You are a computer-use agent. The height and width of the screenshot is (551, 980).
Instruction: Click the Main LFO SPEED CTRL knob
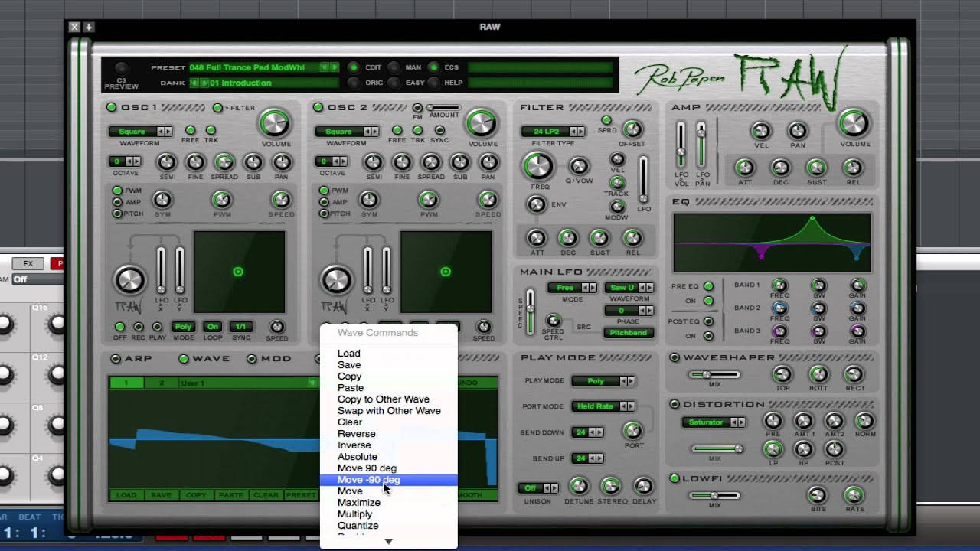553,321
